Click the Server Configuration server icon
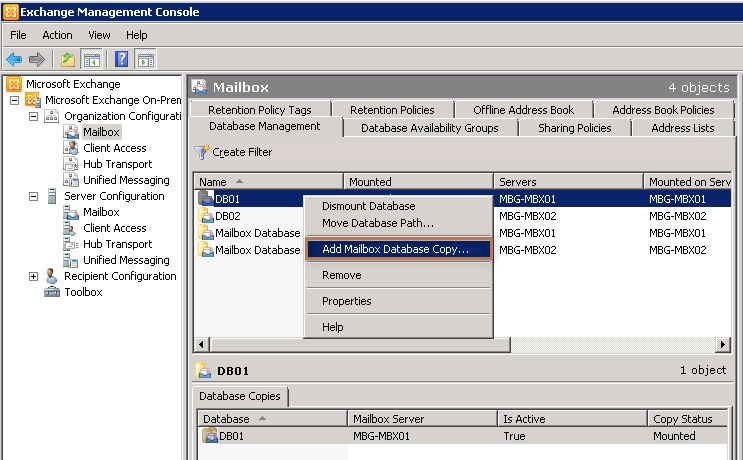This screenshot has height=460, width=743. [x=52, y=196]
